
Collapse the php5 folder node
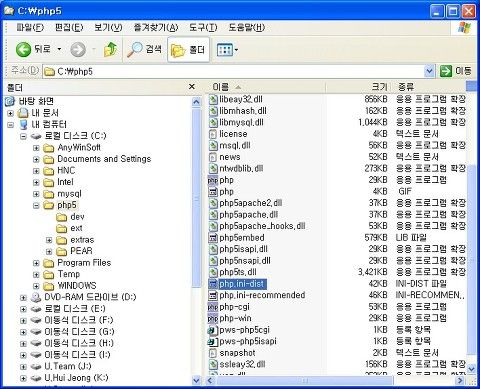[x=36, y=206]
